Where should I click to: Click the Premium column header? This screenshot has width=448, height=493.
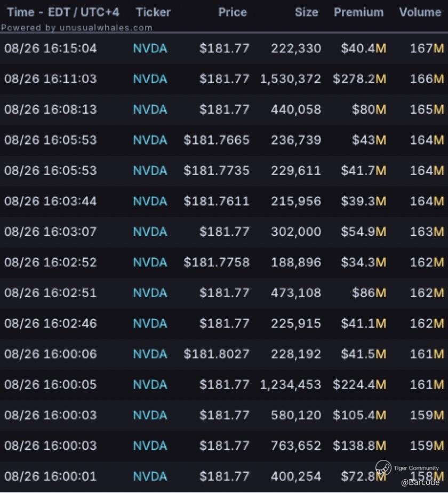point(358,12)
